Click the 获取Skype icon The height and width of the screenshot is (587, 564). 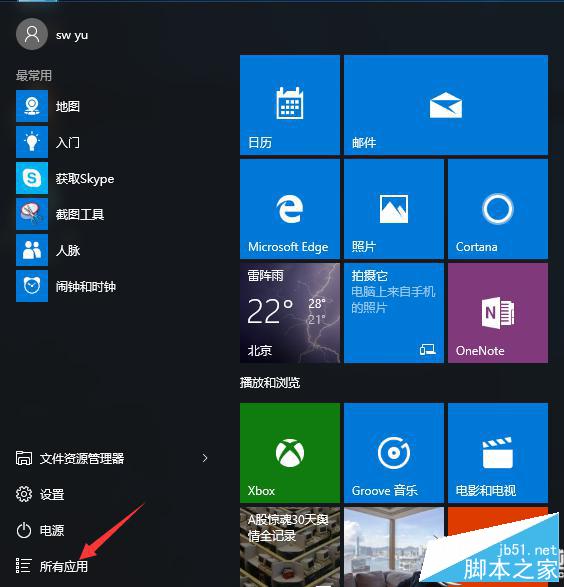(x=32, y=178)
